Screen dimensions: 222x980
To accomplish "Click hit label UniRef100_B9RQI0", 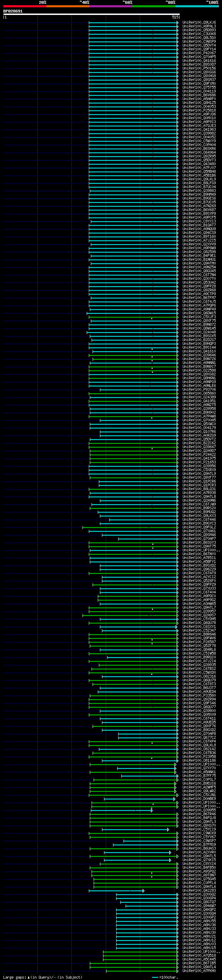I will (x=199, y=657).
